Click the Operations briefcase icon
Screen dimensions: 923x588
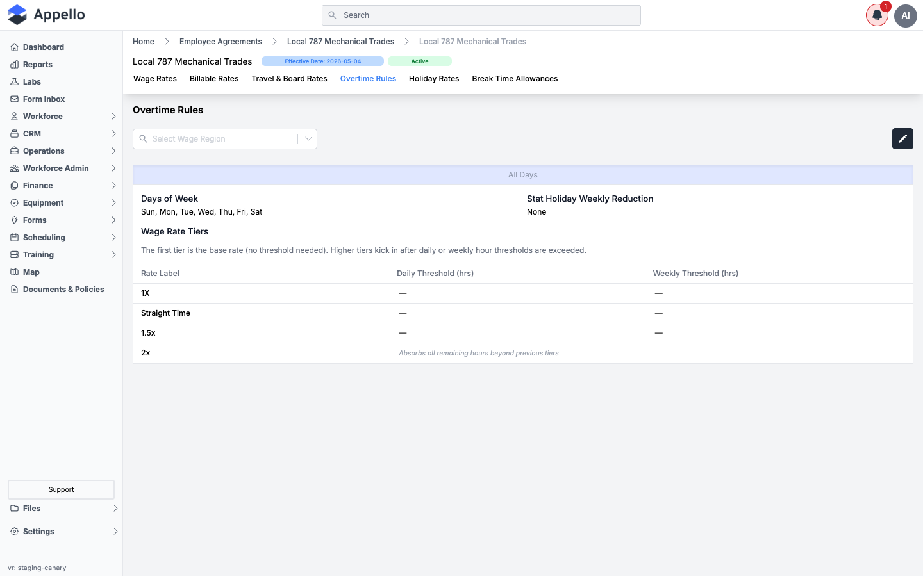click(x=14, y=151)
